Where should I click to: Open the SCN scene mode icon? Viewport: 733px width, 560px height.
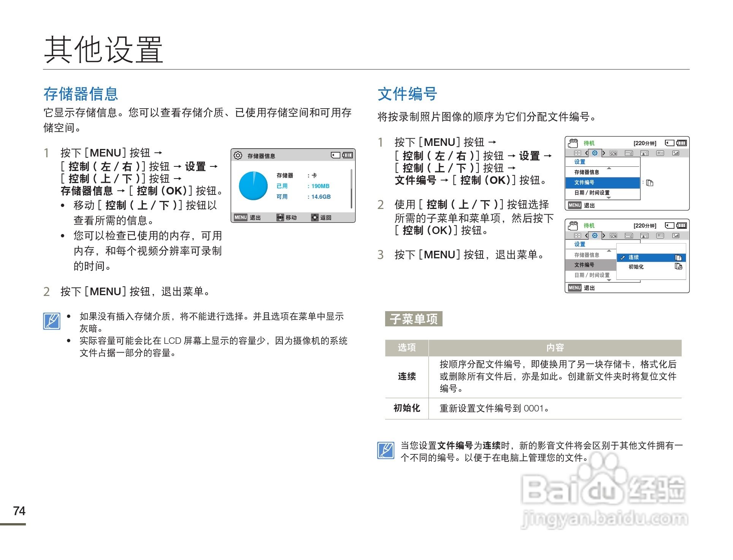(x=613, y=153)
